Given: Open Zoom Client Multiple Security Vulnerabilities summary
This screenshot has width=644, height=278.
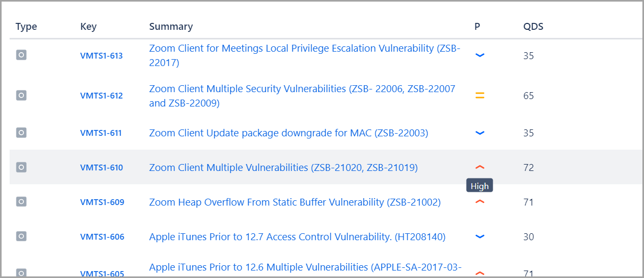Looking at the screenshot, I should 302,96.
